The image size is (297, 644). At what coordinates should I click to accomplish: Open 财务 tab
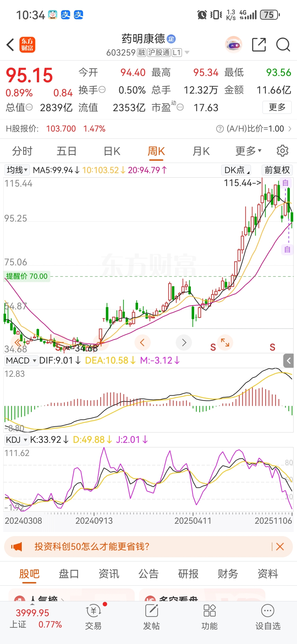pos(228,574)
